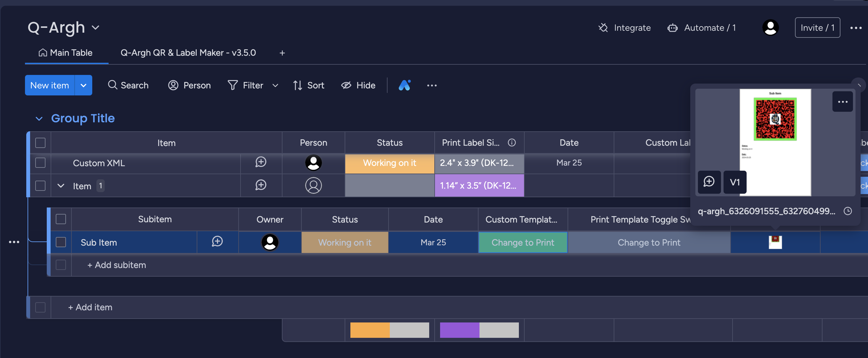The height and width of the screenshot is (358, 868).
Task: Click the AI assistant icon in toolbar
Action: pyautogui.click(x=404, y=85)
